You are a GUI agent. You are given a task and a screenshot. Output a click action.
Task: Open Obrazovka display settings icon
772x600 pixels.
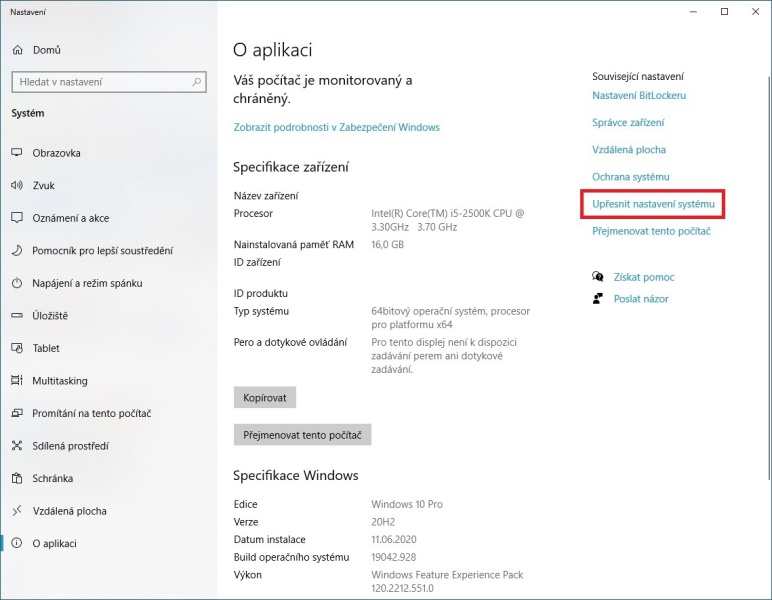17,153
